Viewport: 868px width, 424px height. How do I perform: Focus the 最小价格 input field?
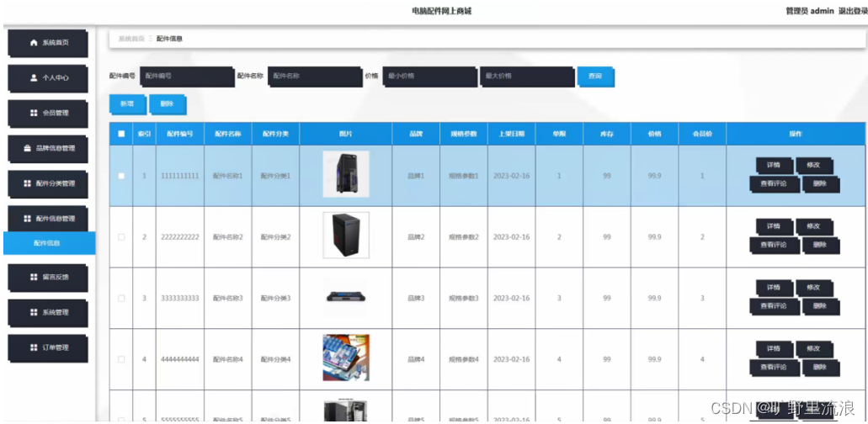pyautogui.click(x=429, y=77)
